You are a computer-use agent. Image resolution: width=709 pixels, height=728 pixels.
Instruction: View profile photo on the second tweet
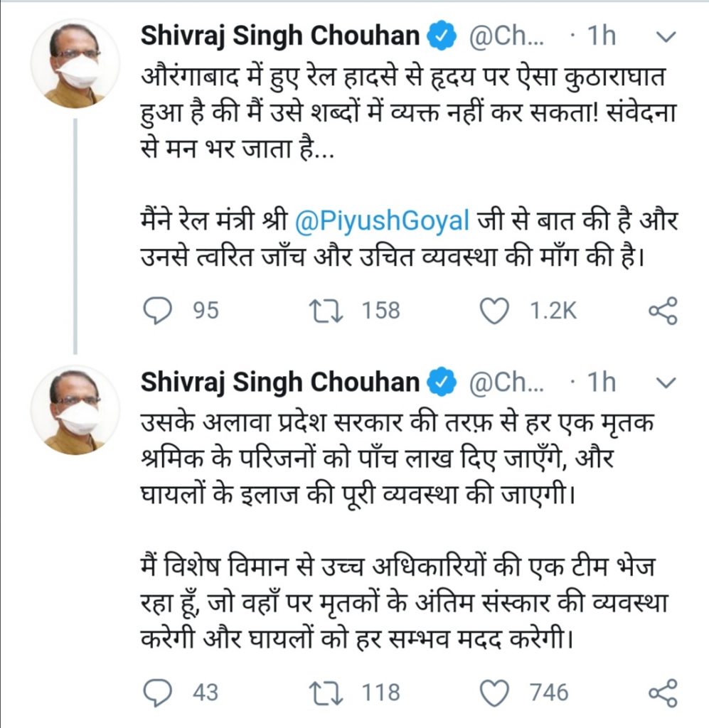click(75, 410)
